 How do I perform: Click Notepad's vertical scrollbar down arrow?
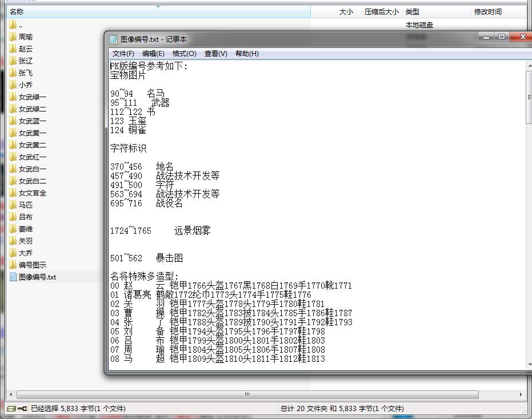[x=529, y=365]
